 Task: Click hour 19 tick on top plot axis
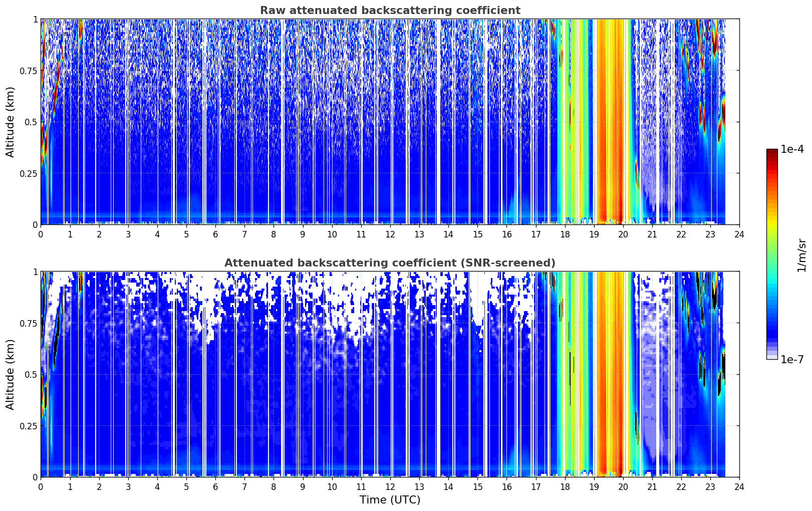(594, 234)
